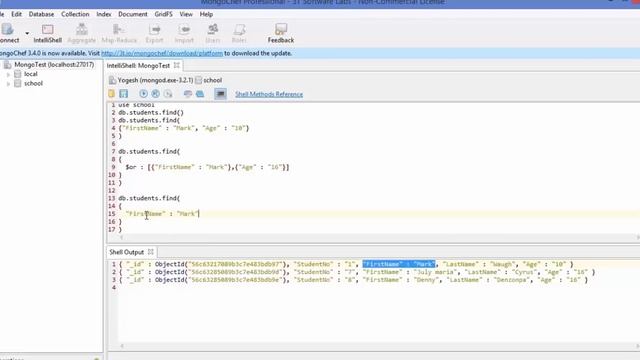Click the third run statement icon

[x=168, y=94]
